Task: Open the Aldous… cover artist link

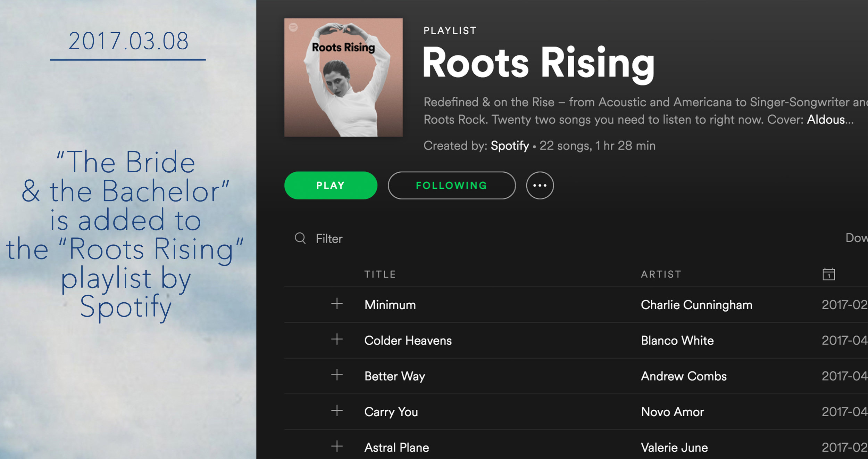Action: pyautogui.click(x=830, y=120)
